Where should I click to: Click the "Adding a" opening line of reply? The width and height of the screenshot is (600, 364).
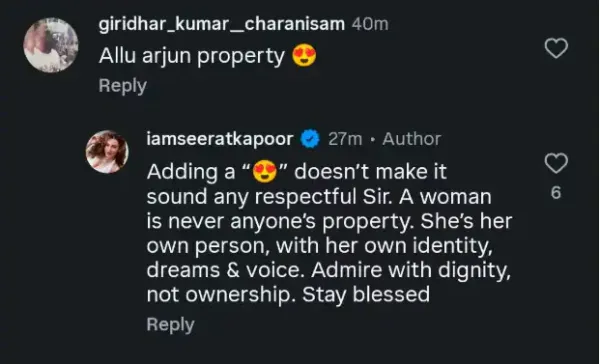click(x=191, y=172)
